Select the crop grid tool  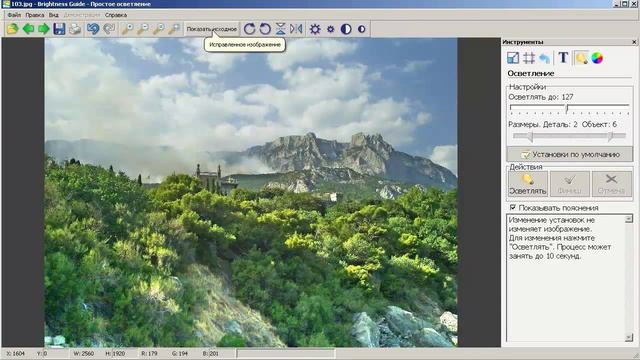pos(529,58)
